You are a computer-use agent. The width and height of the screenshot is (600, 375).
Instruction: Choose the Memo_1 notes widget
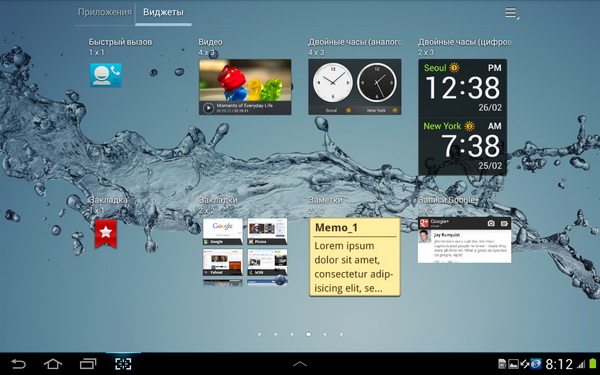(x=355, y=257)
